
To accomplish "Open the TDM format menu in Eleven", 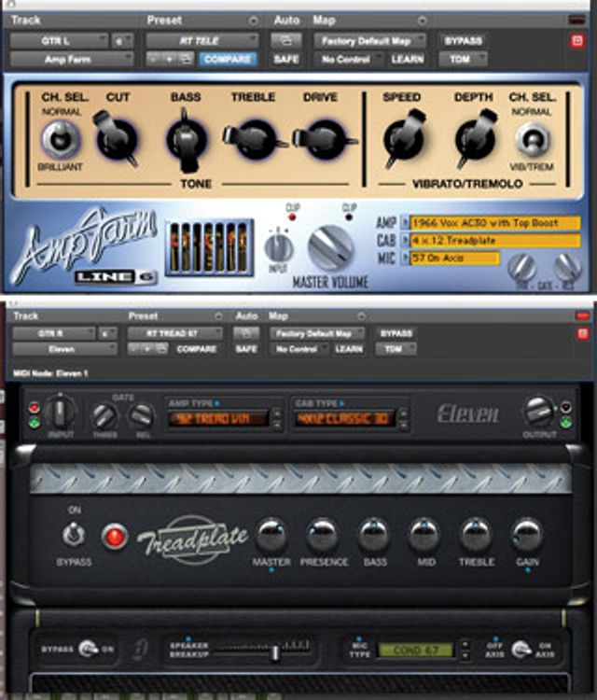I will 396,349.
